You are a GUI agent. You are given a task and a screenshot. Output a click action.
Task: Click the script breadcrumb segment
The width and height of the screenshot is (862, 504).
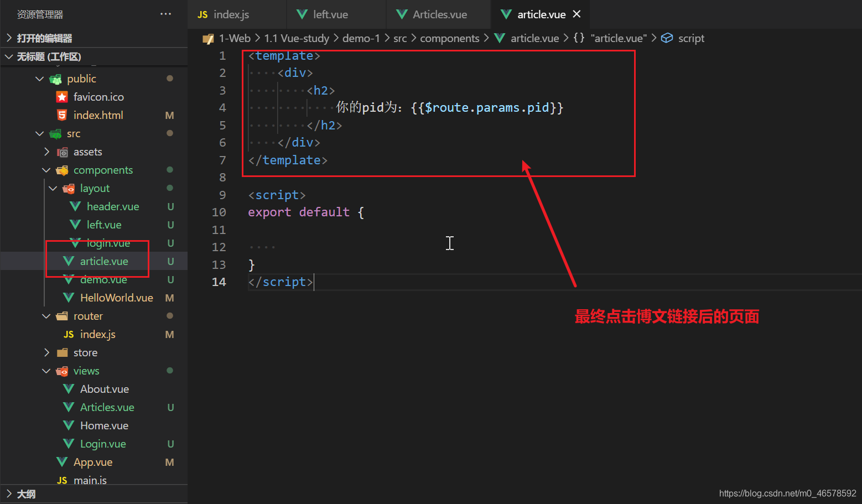point(691,38)
